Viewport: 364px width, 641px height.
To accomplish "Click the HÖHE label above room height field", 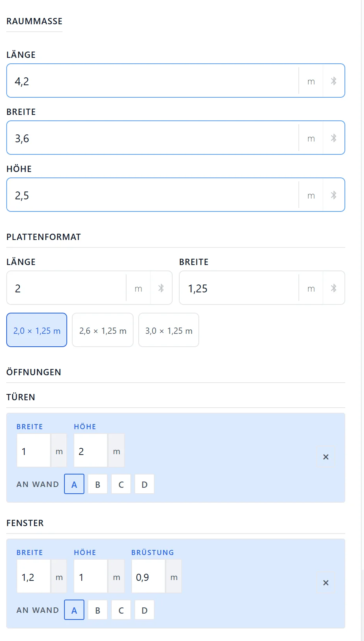I will tap(19, 169).
